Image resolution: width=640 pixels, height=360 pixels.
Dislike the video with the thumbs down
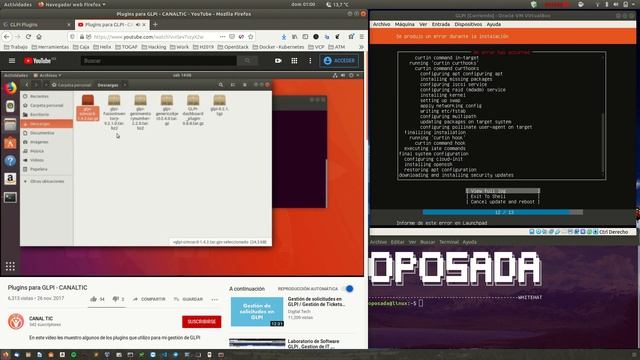coord(116,299)
